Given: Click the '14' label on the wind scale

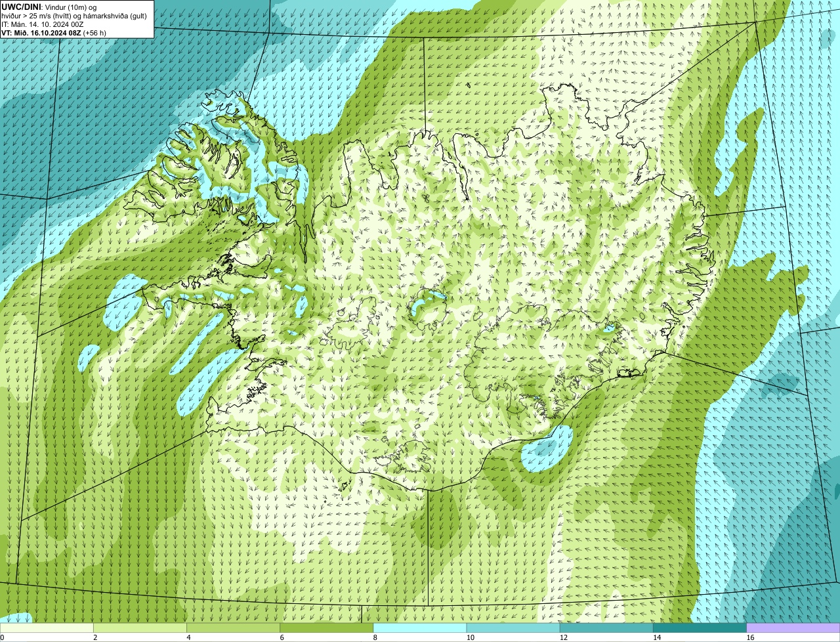Looking at the screenshot, I should [657, 637].
